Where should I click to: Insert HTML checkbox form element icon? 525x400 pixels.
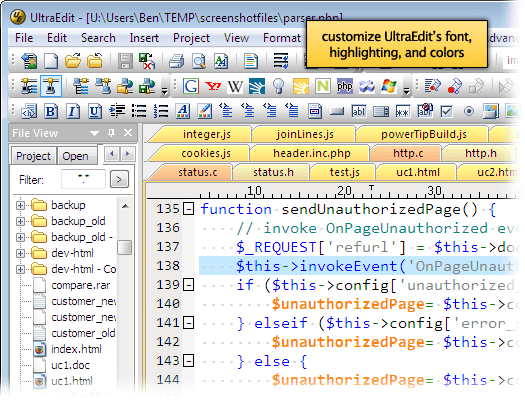pyautogui.click(x=447, y=111)
